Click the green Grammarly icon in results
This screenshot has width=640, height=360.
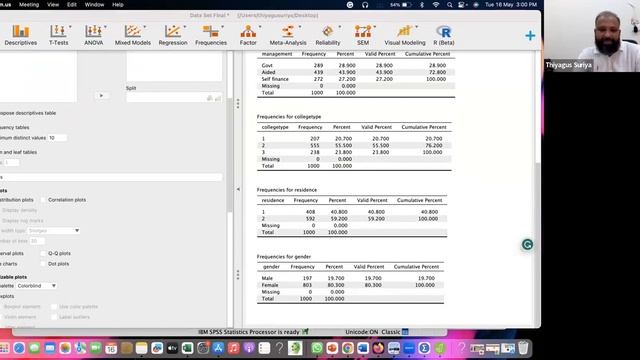click(x=527, y=244)
